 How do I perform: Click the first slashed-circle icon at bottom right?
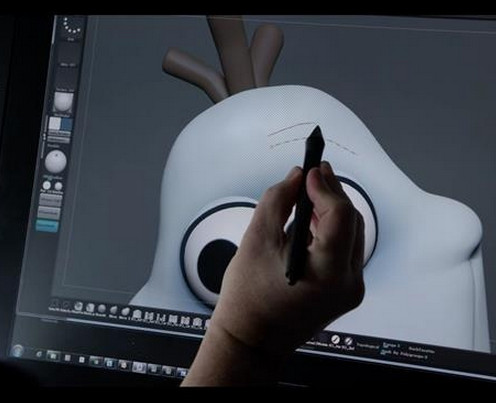pos(335,339)
